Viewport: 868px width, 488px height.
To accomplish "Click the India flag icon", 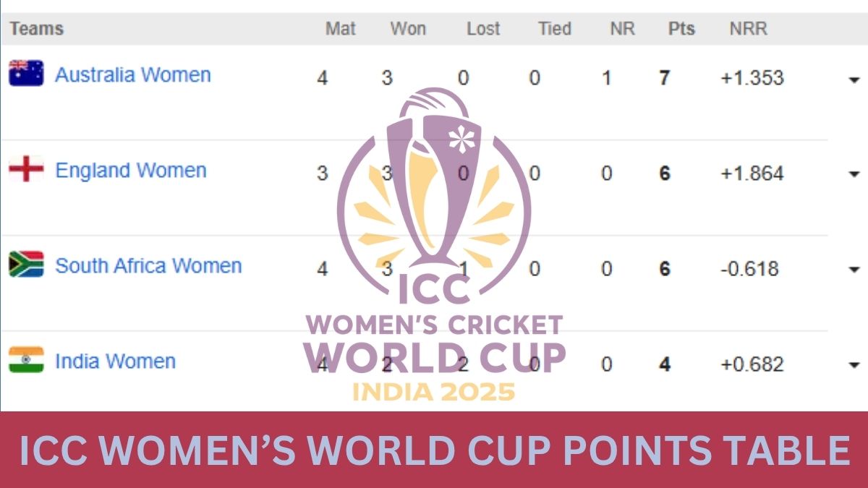I will click(26, 360).
